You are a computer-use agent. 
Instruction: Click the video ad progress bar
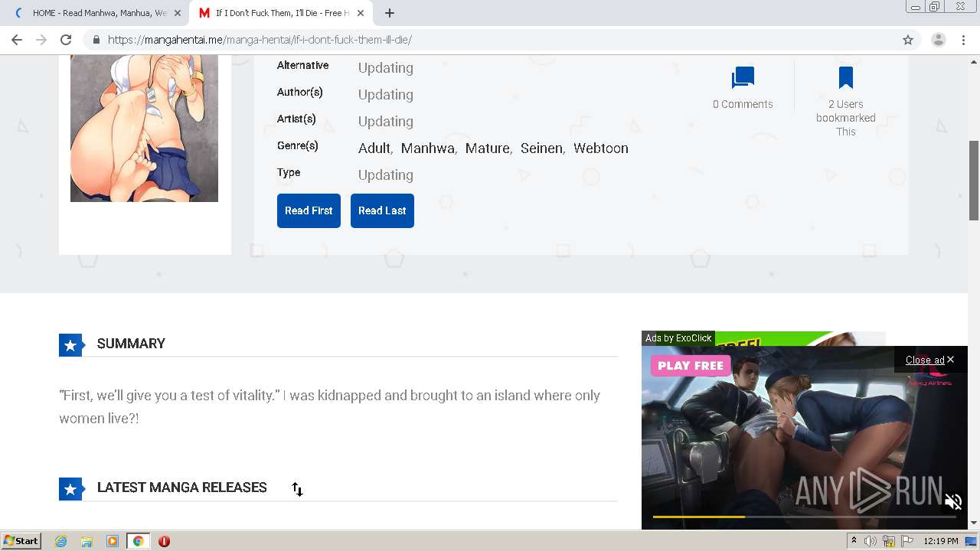tap(804, 517)
